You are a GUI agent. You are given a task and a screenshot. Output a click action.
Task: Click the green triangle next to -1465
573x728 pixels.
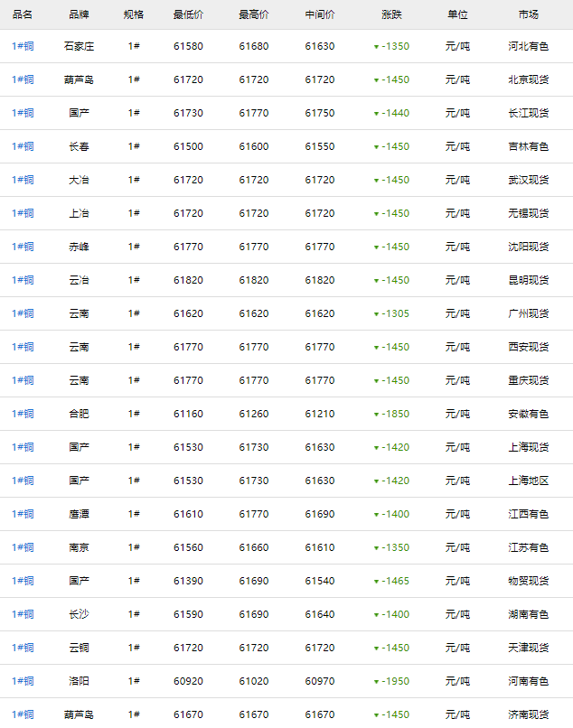coord(376,582)
